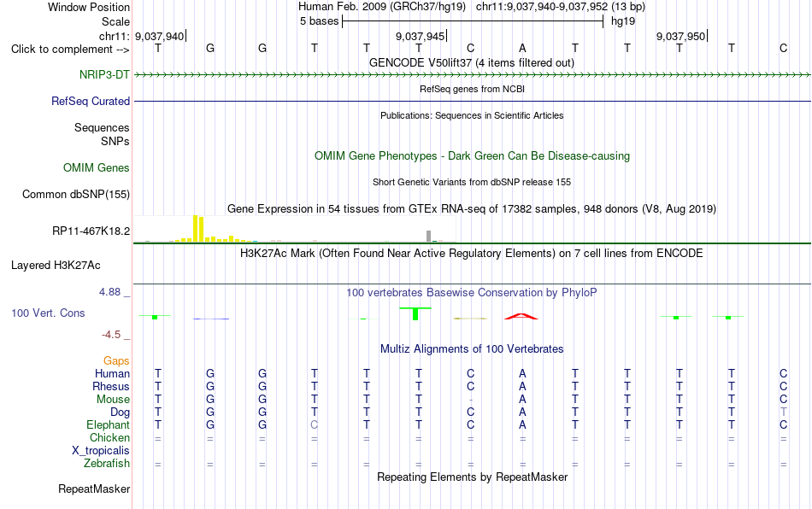Click the gray bar in GTEx chart
This screenshot has height=509, width=812.
[428, 237]
